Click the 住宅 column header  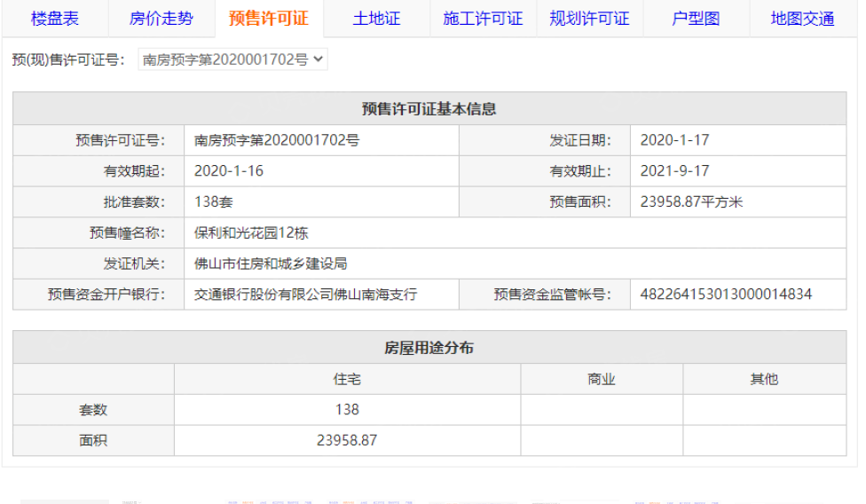tap(347, 379)
